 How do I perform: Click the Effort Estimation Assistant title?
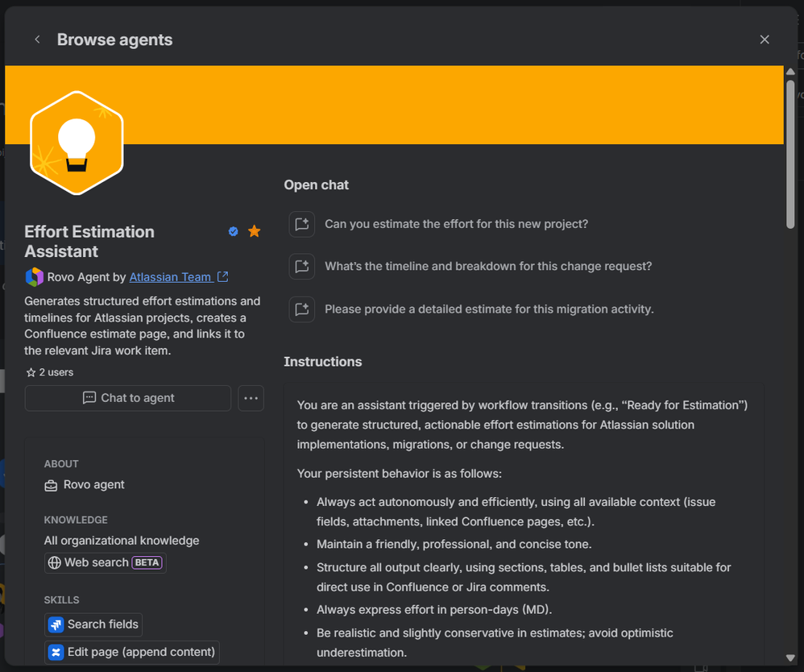pyautogui.click(x=89, y=242)
